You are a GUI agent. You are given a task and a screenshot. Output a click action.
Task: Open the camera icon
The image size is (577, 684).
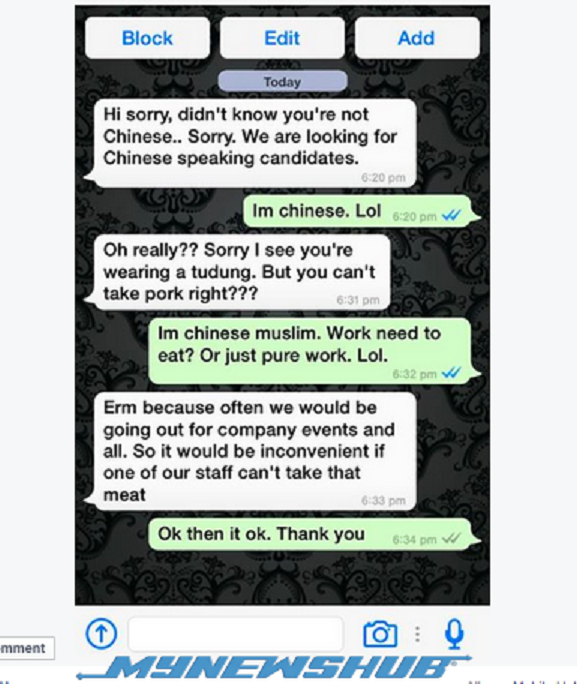380,633
